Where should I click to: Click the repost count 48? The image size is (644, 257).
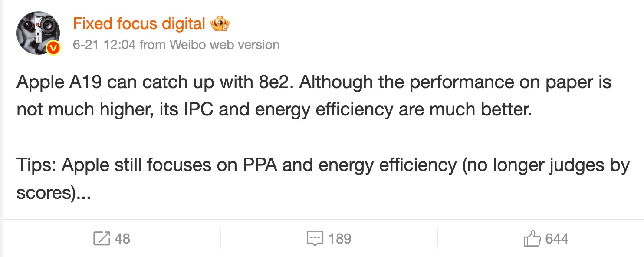pyautogui.click(x=122, y=238)
